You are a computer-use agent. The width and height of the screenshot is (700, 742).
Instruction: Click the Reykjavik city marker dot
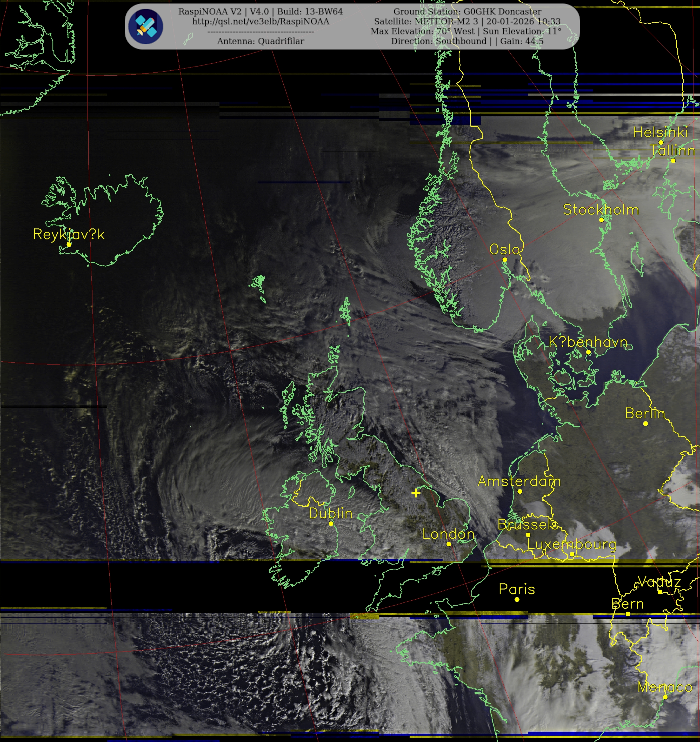[69, 244]
